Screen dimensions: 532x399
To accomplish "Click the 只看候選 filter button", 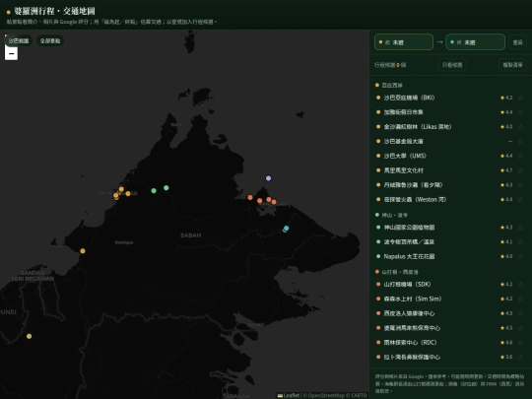I will click(452, 65).
